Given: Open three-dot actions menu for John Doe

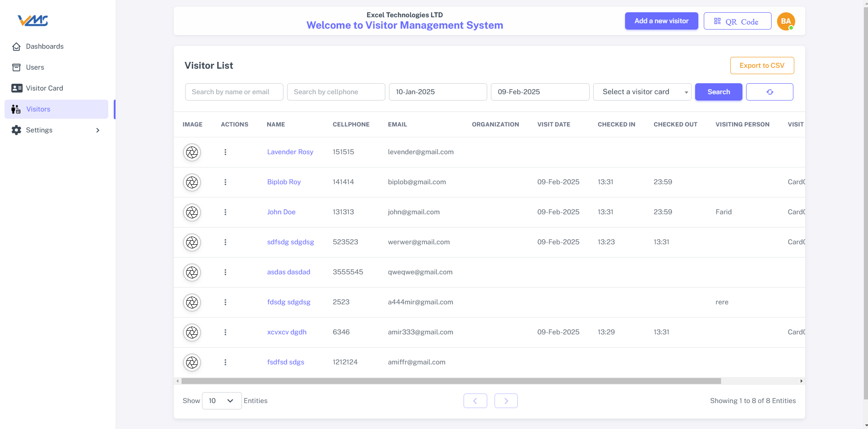Looking at the screenshot, I should point(225,212).
